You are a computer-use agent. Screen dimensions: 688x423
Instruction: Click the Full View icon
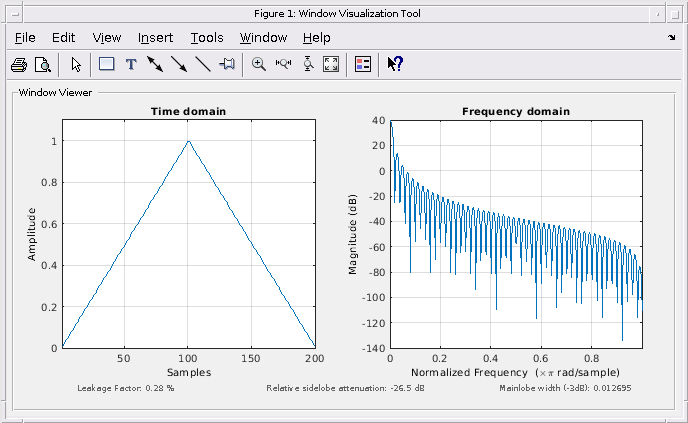331,64
